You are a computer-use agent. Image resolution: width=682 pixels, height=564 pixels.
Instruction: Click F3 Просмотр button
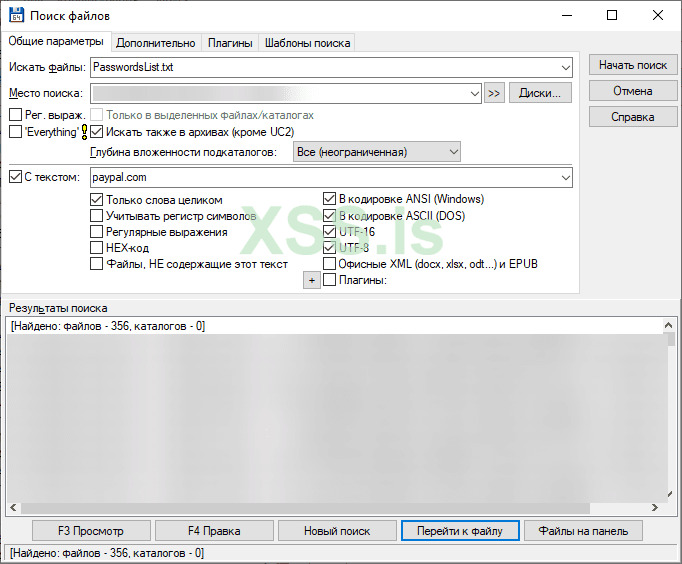91,531
